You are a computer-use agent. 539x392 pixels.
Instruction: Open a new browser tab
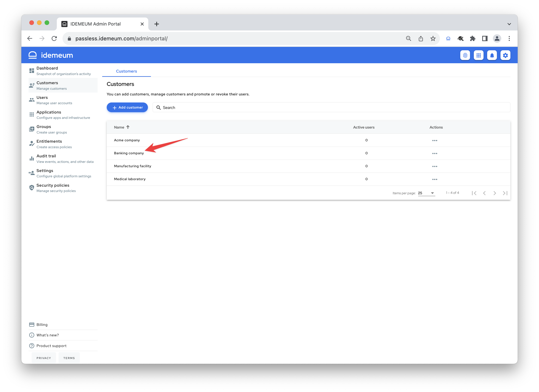pyautogui.click(x=157, y=24)
